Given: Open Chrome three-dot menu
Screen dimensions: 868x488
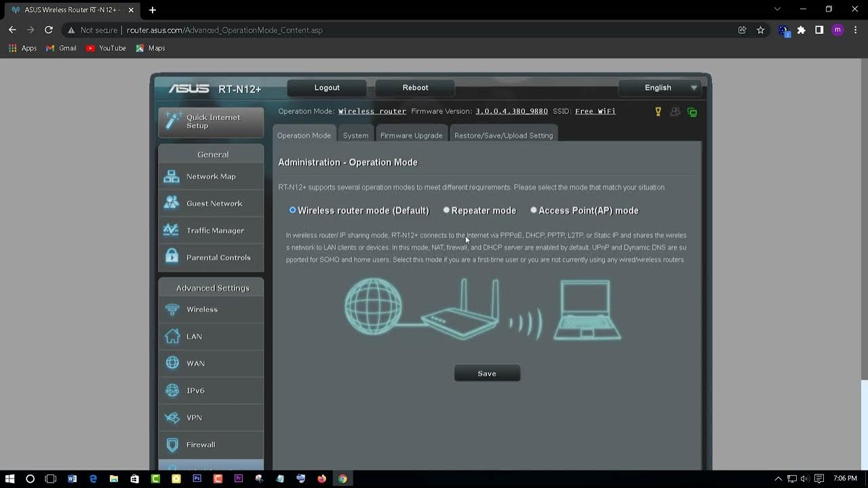Looking at the screenshot, I should tap(855, 30).
